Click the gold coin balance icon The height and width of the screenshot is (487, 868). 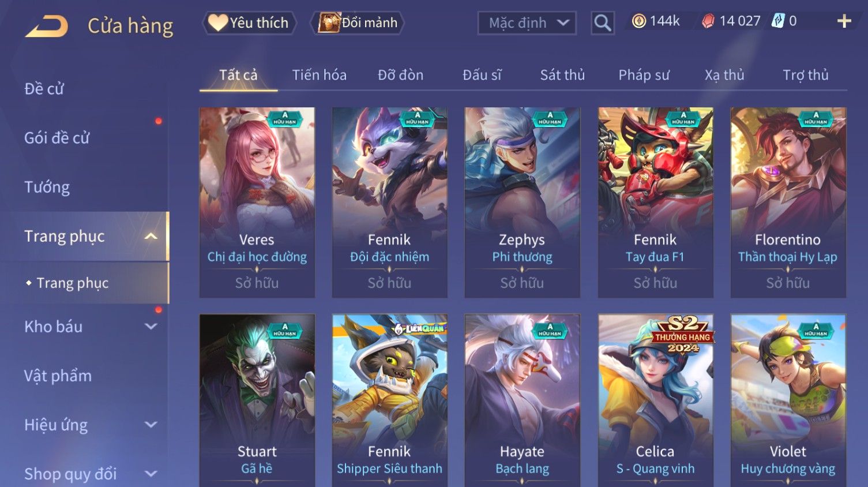(638, 21)
